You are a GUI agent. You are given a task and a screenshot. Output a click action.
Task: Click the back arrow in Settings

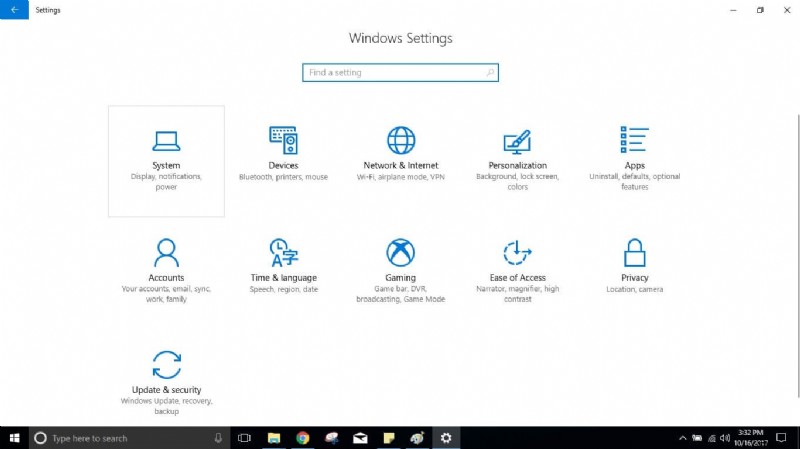click(x=14, y=10)
